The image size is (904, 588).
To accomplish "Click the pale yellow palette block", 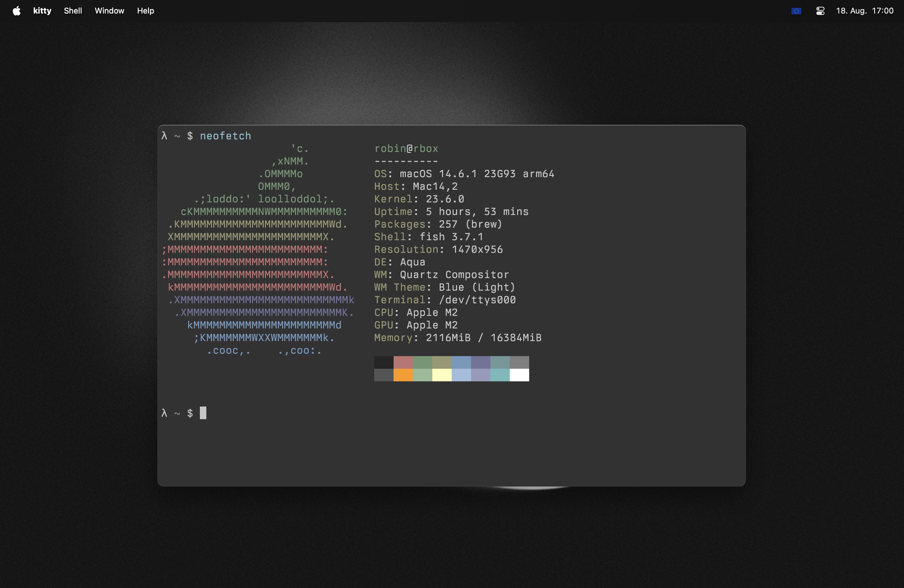I will (x=442, y=375).
